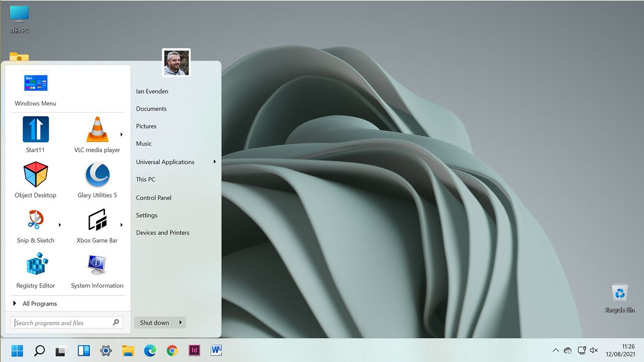Expand Xbox Game Bar jump list arrow
Image resolution: width=644 pixels, height=362 pixels.
121,225
